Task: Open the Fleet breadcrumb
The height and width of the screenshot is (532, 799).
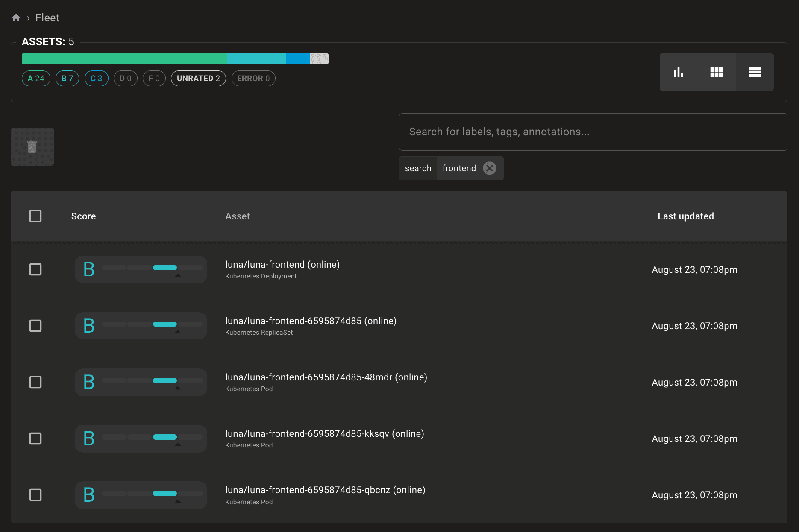Action: [47, 18]
